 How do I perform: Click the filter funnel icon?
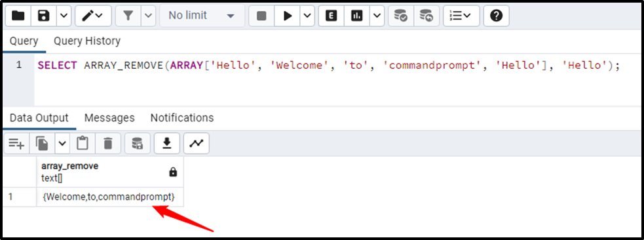click(128, 16)
